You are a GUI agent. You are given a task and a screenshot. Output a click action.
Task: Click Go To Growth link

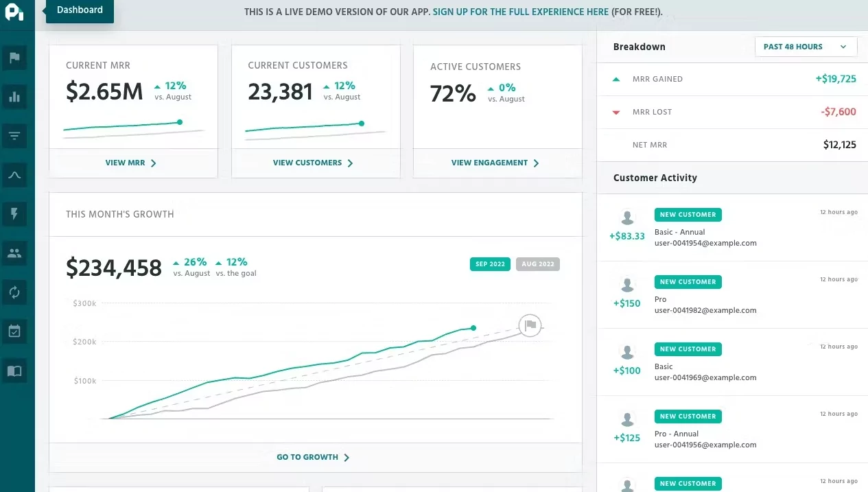tap(314, 458)
